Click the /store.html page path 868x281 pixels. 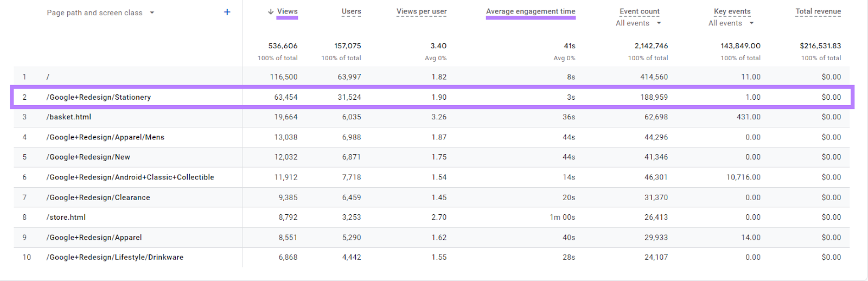[66, 217]
